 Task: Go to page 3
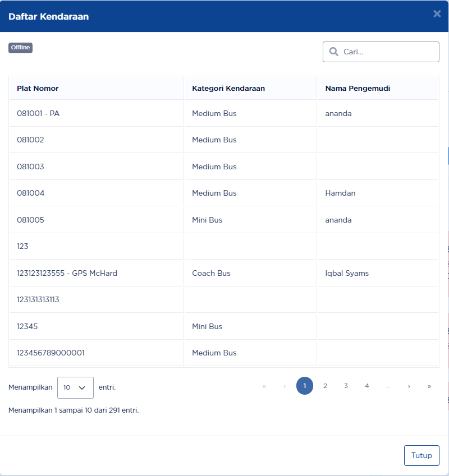(x=346, y=386)
